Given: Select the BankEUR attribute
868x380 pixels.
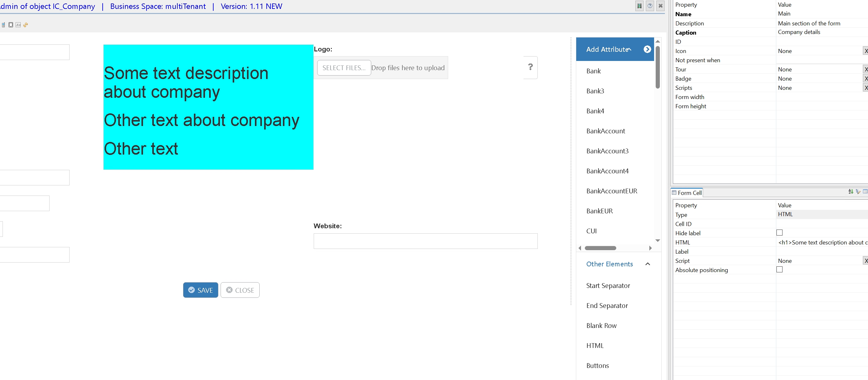Looking at the screenshot, I should pyautogui.click(x=599, y=211).
